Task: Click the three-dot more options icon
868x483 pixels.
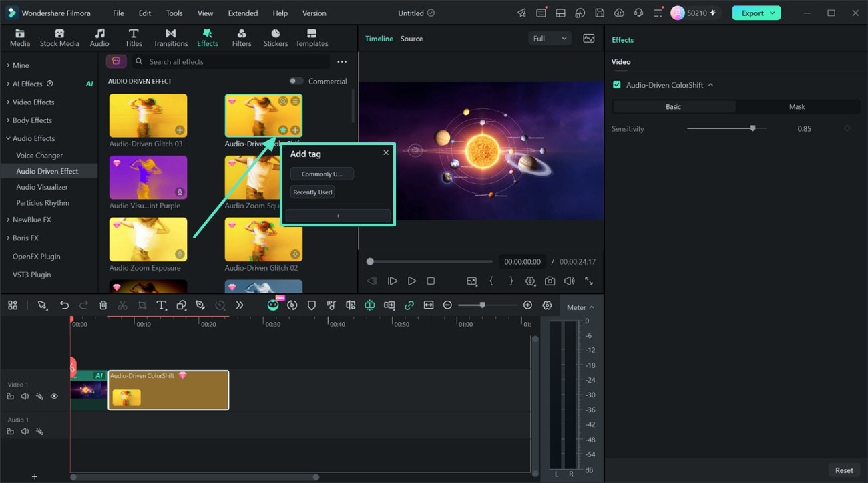Action: tap(342, 61)
